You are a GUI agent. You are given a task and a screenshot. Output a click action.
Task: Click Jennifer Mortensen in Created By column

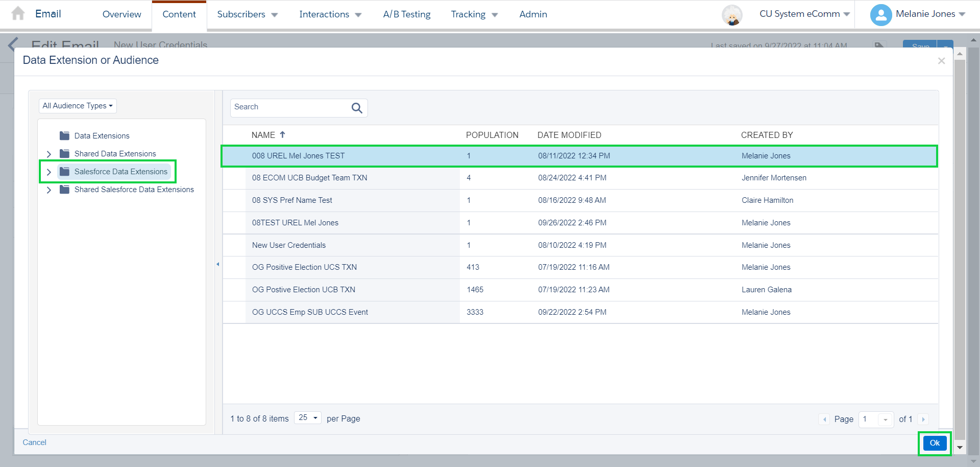click(x=774, y=178)
